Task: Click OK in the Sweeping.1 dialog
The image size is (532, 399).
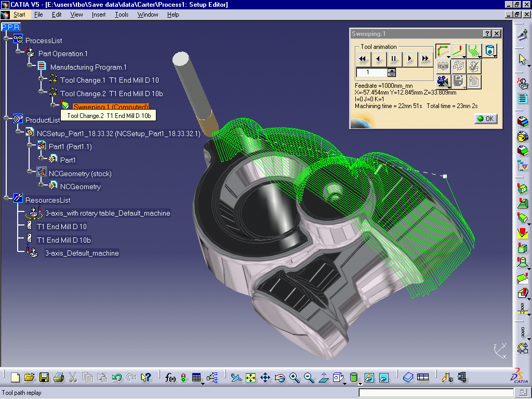Action: [x=486, y=119]
